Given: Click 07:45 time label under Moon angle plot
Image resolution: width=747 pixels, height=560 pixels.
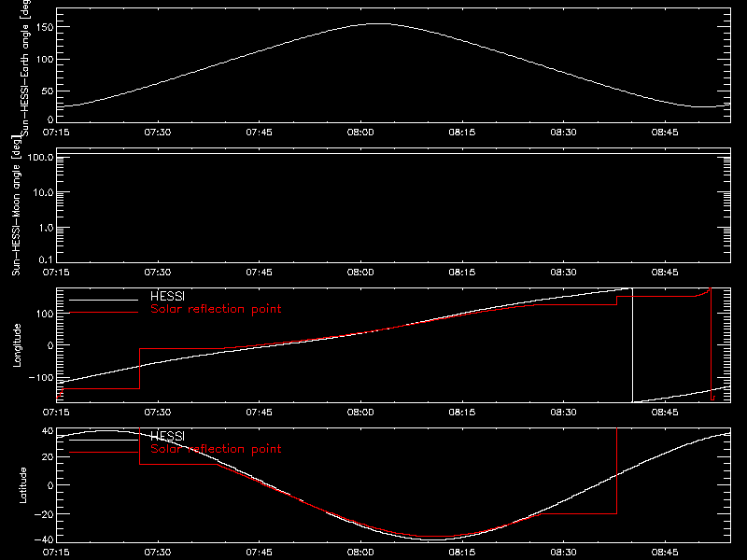Looking at the screenshot, I should click(260, 272).
